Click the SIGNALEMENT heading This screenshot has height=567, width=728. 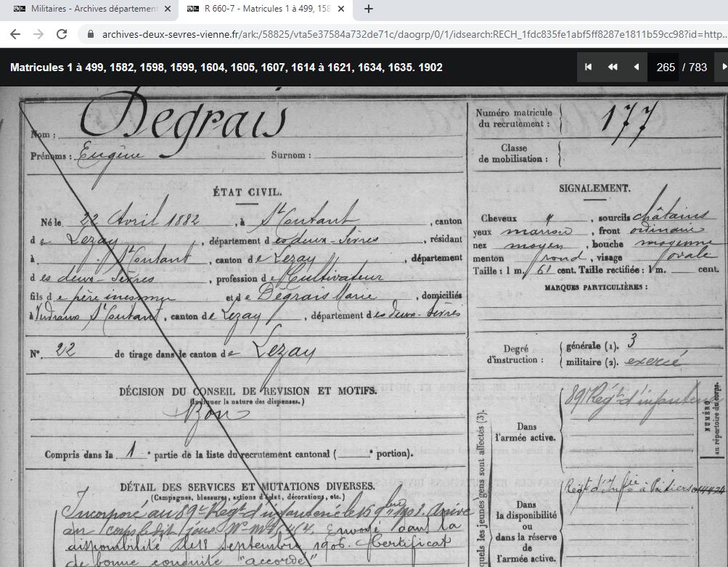(594, 188)
